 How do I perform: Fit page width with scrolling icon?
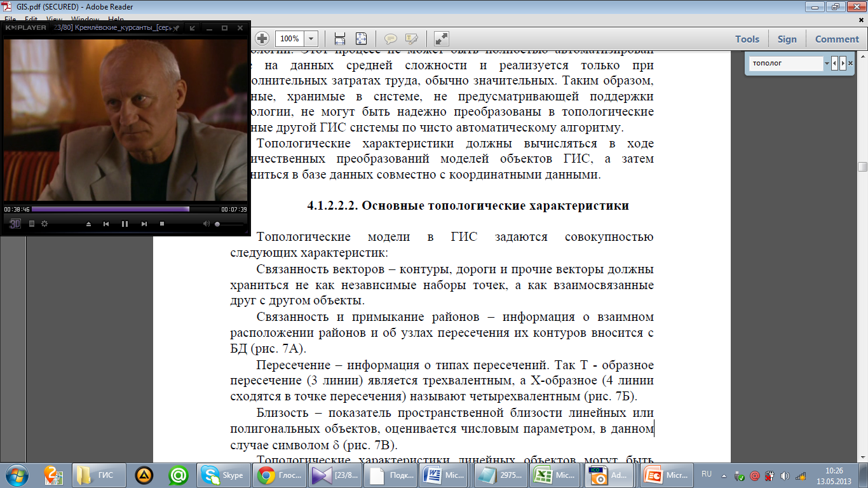point(340,39)
